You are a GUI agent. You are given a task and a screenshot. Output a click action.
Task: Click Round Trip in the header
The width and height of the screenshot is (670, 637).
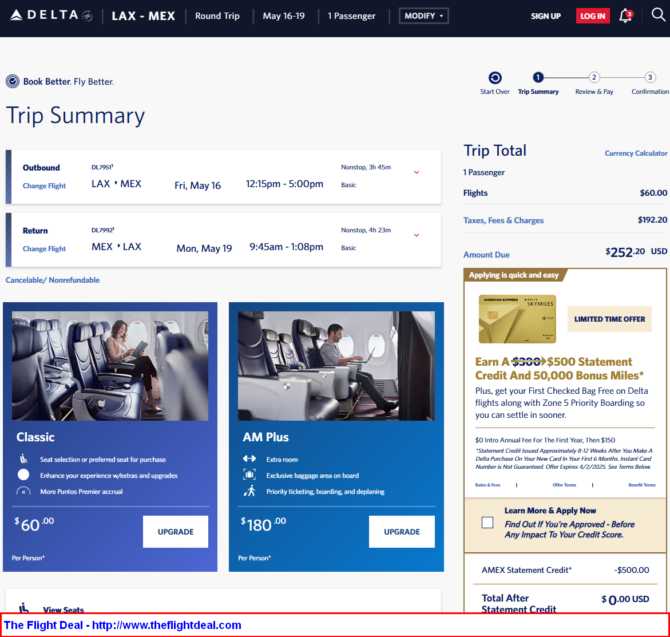[217, 16]
